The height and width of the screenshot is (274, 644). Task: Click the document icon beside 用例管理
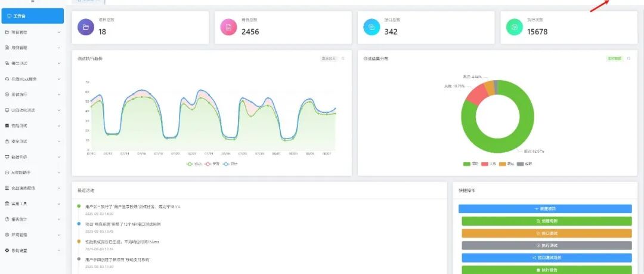coord(7,48)
